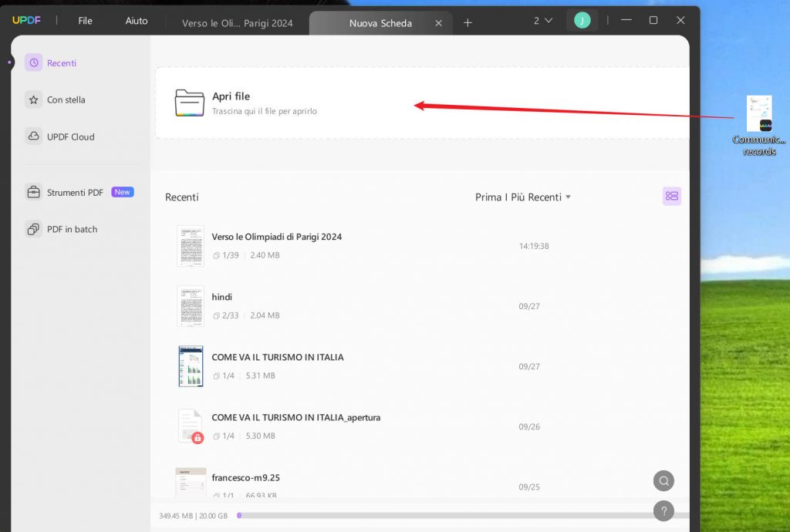Click the search magnifier icon

(x=663, y=480)
